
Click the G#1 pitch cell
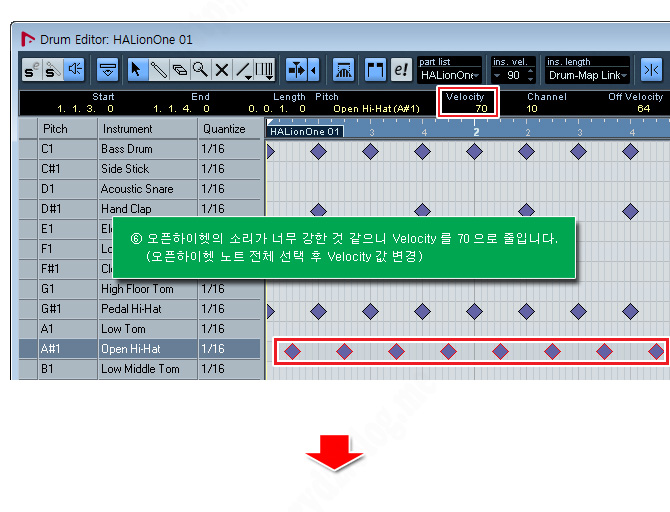point(68,309)
